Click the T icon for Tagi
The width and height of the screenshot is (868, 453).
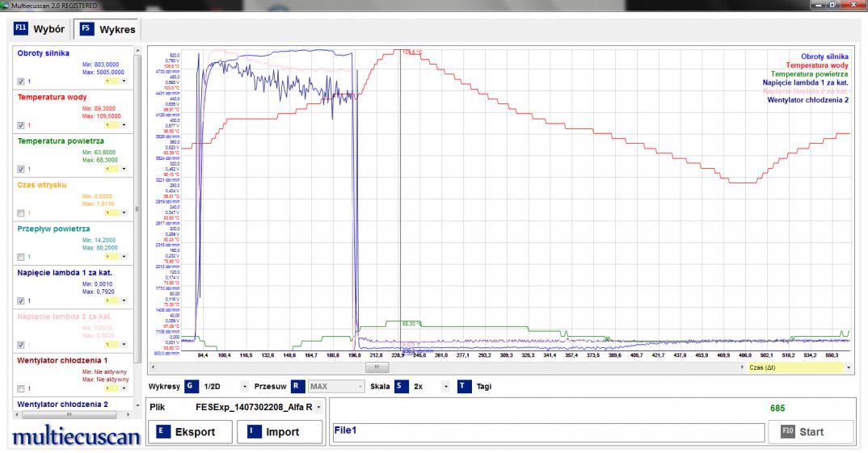pos(464,386)
